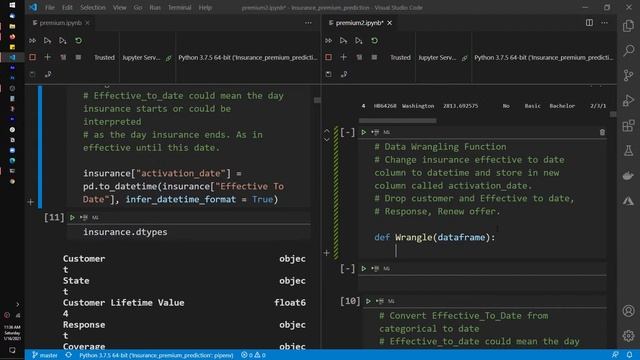640x360 pixels.
Task: Open the Run and Debug view
Action: tap(629, 100)
